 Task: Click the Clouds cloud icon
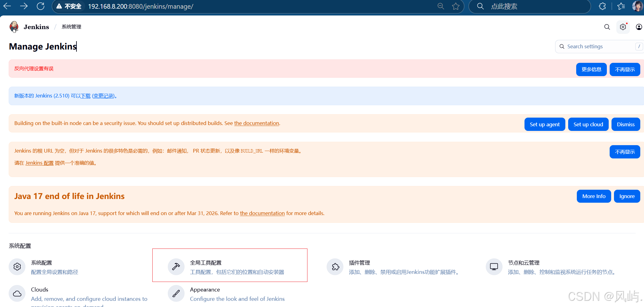17,293
